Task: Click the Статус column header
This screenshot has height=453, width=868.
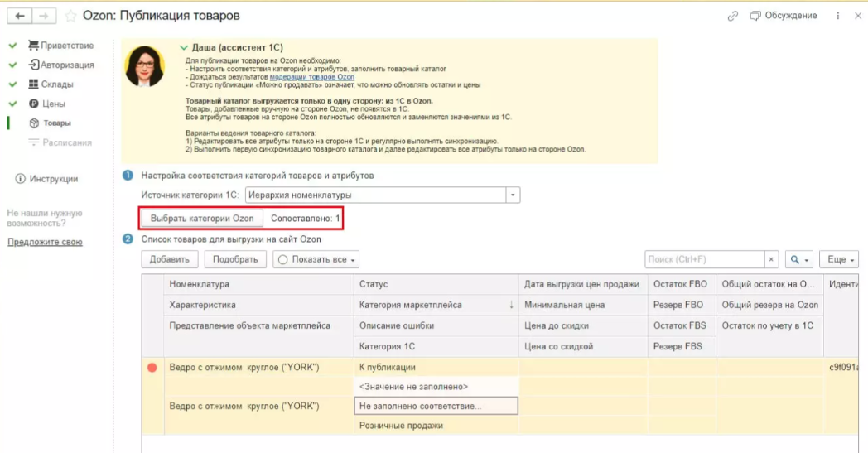Action: (436, 284)
